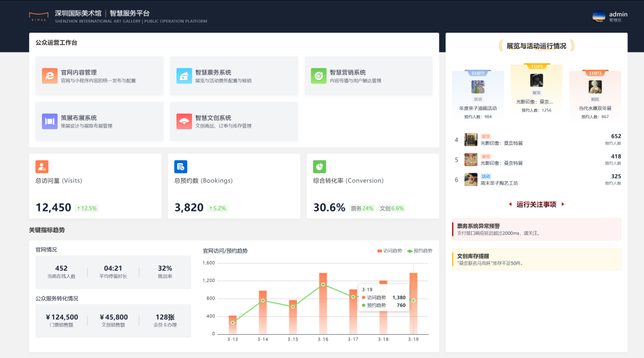This screenshot has width=644, height=358.
Task: Toggle the 访问趋势 legend item
Action: click(x=389, y=251)
